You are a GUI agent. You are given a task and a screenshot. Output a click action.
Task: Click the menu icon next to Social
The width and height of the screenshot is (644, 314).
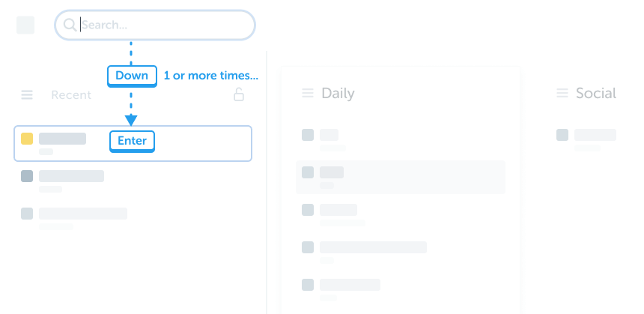562,94
